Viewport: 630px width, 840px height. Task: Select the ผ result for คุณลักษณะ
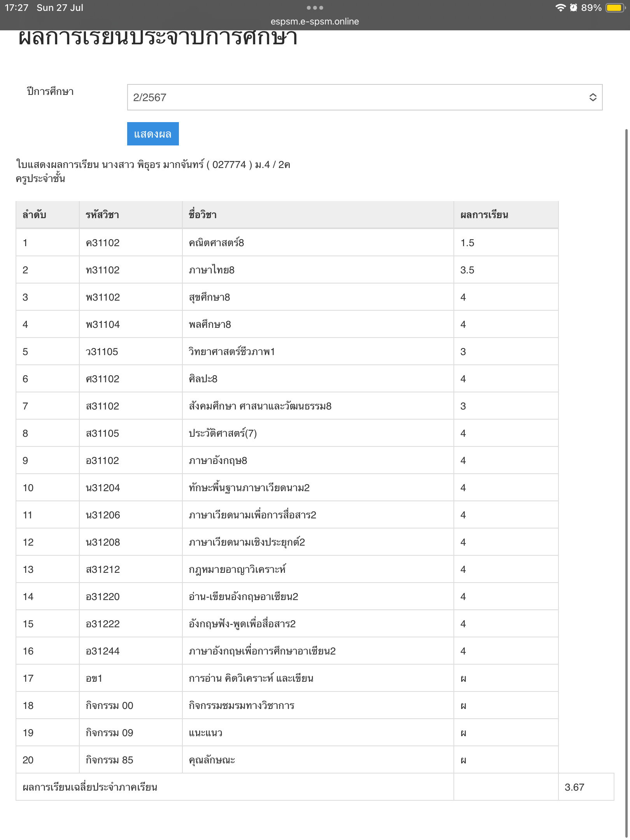pyautogui.click(x=463, y=760)
